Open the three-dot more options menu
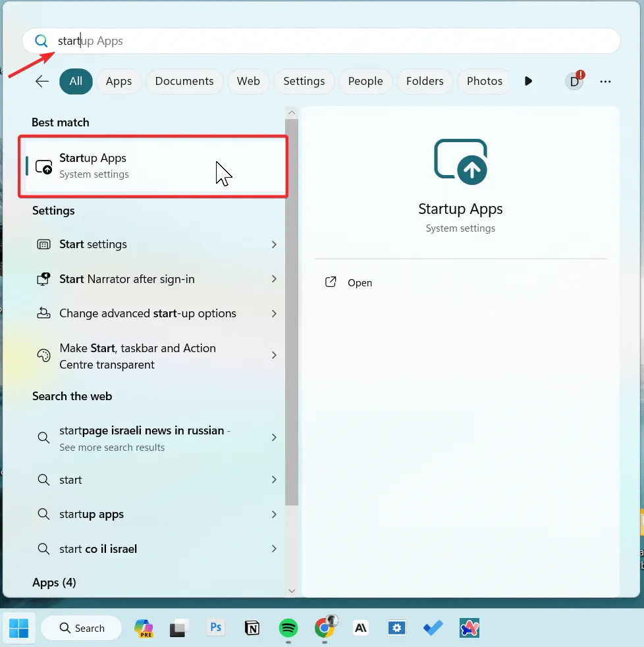The width and height of the screenshot is (644, 647). click(x=605, y=82)
